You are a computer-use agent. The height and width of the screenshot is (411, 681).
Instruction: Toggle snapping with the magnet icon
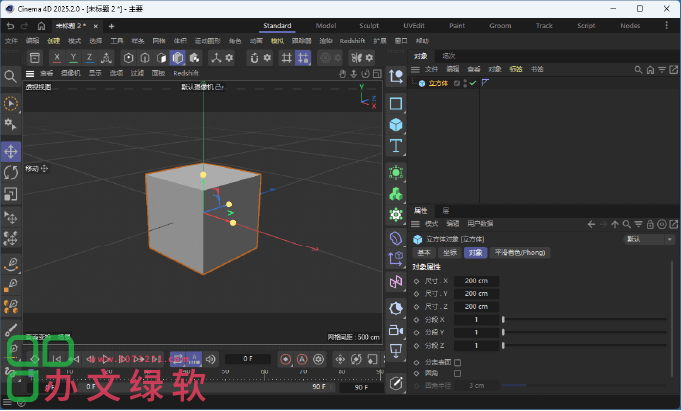255,58
